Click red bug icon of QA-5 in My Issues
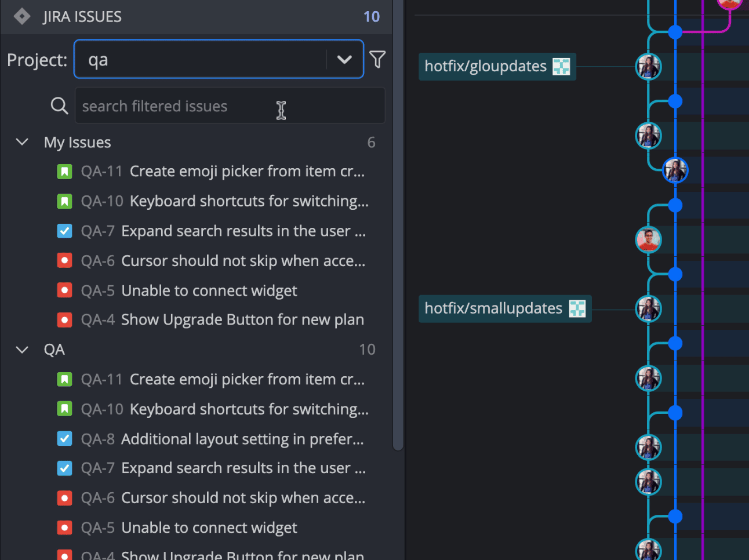This screenshot has height=560, width=749. click(x=64, y=290)
